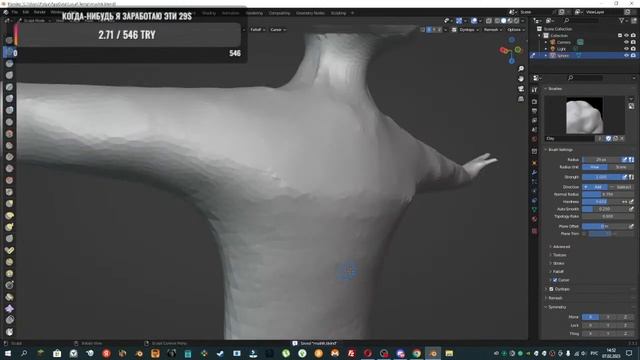Set Radius Unit to Scene
Screen dimensions: 640x360
(x=621, y=167)
